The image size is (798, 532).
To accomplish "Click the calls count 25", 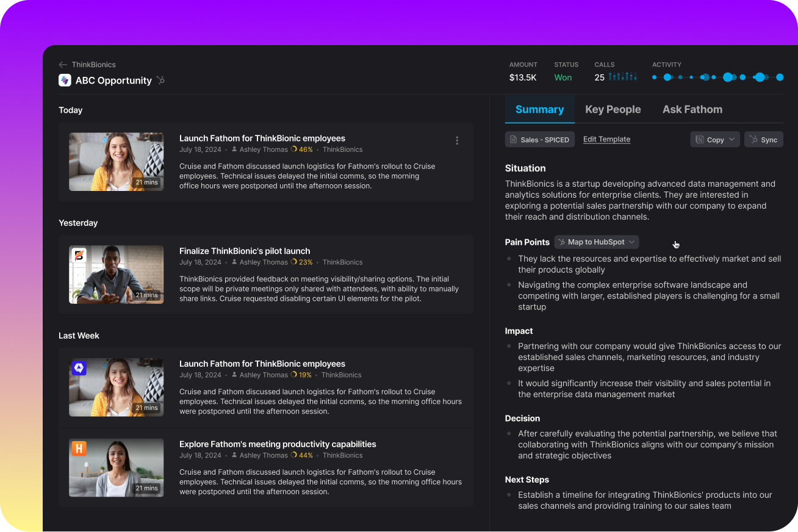I will (x=600, y=77).
